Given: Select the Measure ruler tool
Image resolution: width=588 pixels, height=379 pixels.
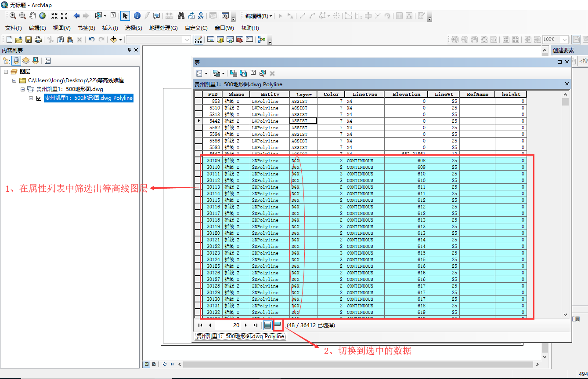Looking at the screenshot, I should pos(169,16).
